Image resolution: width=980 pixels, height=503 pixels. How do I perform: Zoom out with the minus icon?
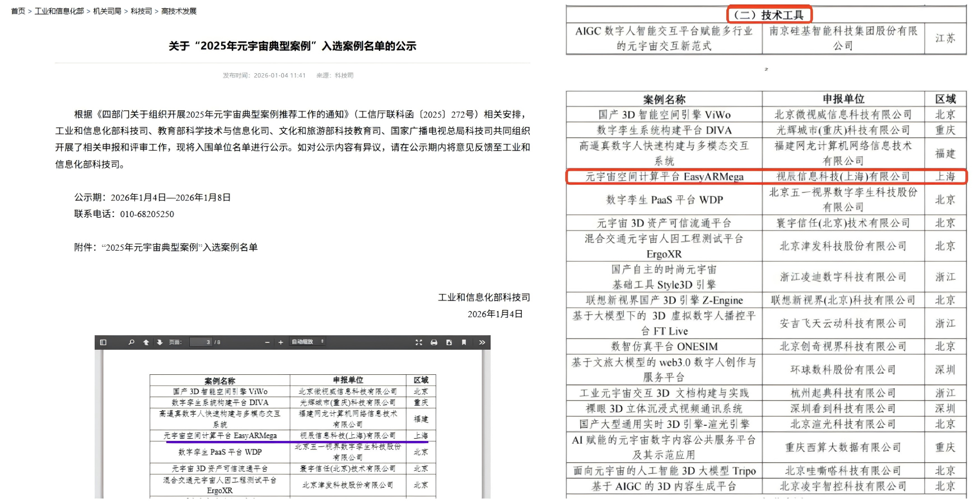[267, 342]
